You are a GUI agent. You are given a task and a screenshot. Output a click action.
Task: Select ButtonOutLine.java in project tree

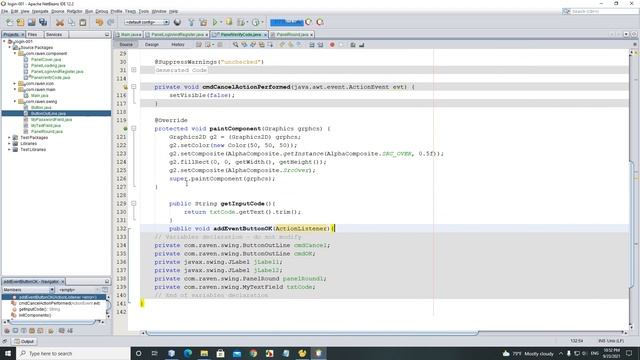pyautogui.click(x=48, y=113)
